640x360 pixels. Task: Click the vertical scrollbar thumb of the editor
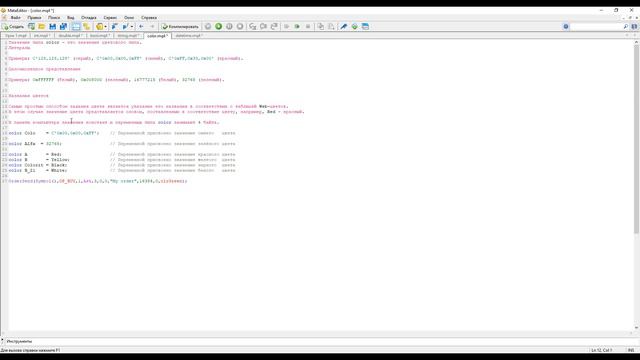(636, 139)
